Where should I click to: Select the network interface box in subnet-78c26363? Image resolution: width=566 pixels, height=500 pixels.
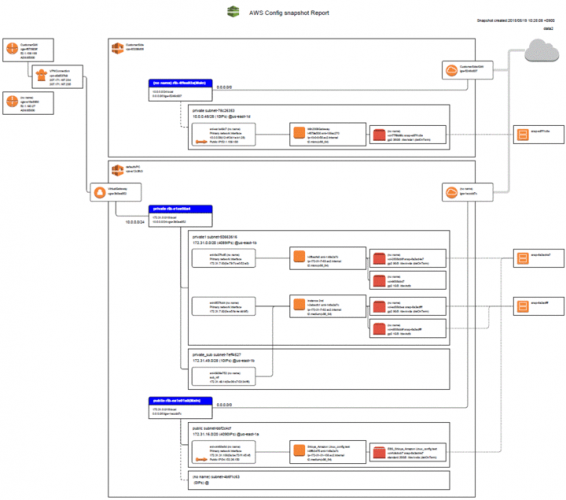[224, 135]
